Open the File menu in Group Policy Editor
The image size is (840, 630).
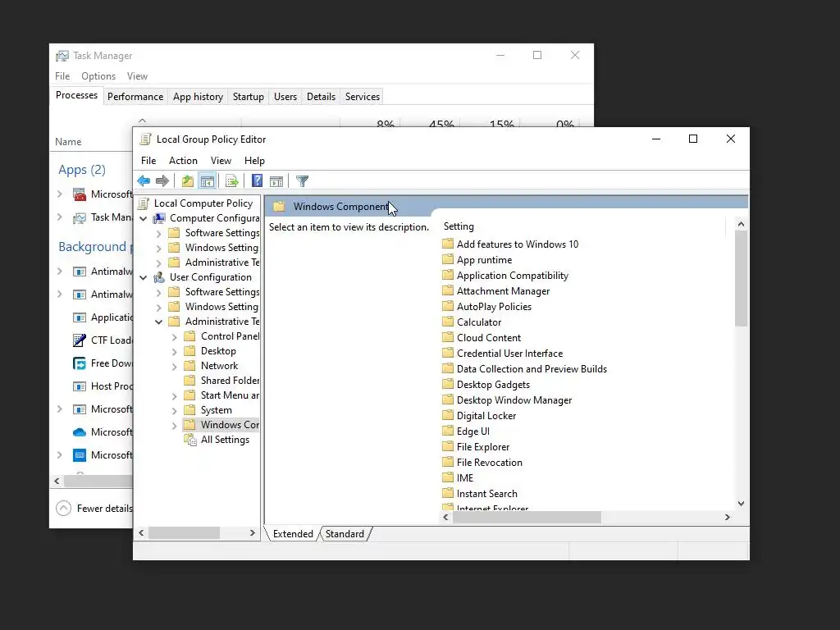[148, 161]
